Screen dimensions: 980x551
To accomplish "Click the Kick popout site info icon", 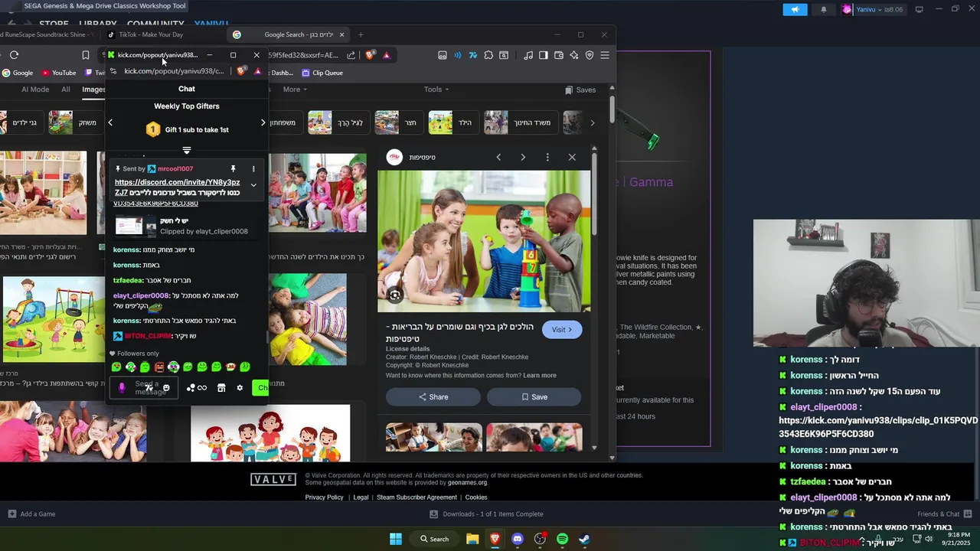I will pos(113,71).
